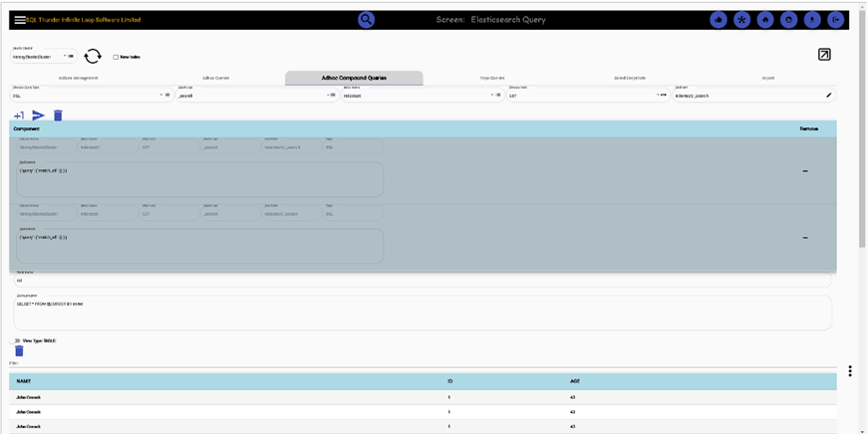The image size is (868, 434).
Task: Open the fourth tab after Compound Queries
Action: (492, 78)
